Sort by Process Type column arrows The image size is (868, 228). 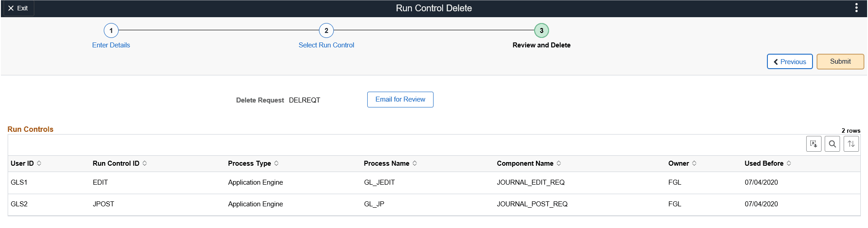point(277,163)
